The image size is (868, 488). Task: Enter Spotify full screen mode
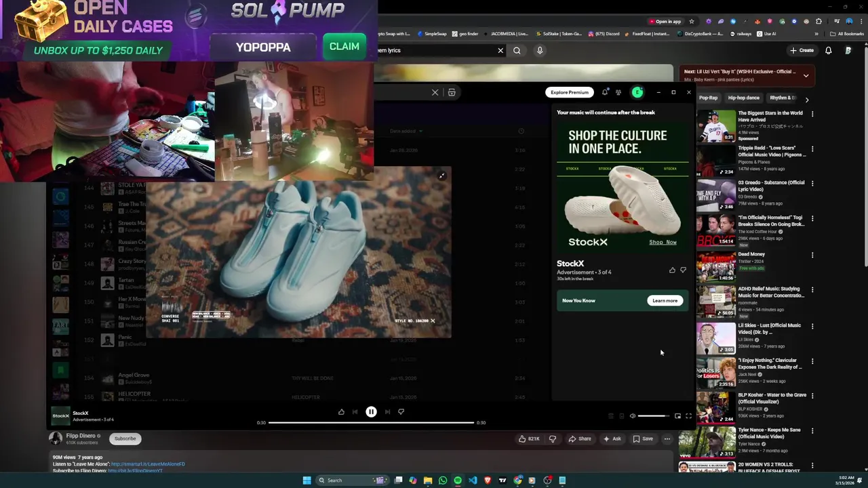click(x=688, y=416)
